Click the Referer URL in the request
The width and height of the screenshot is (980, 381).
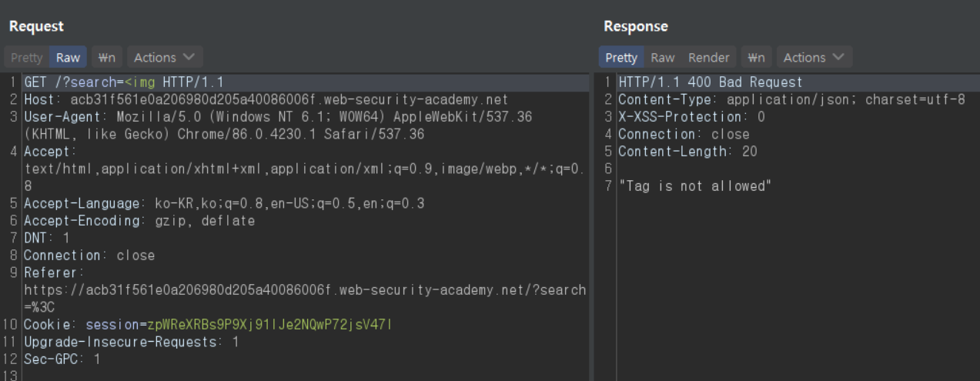click(304, 290)
